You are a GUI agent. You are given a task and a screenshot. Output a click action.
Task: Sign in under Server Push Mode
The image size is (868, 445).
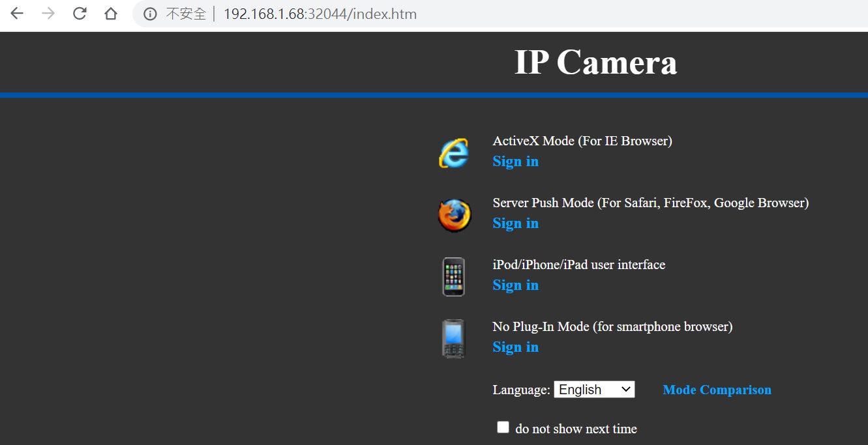515,223
